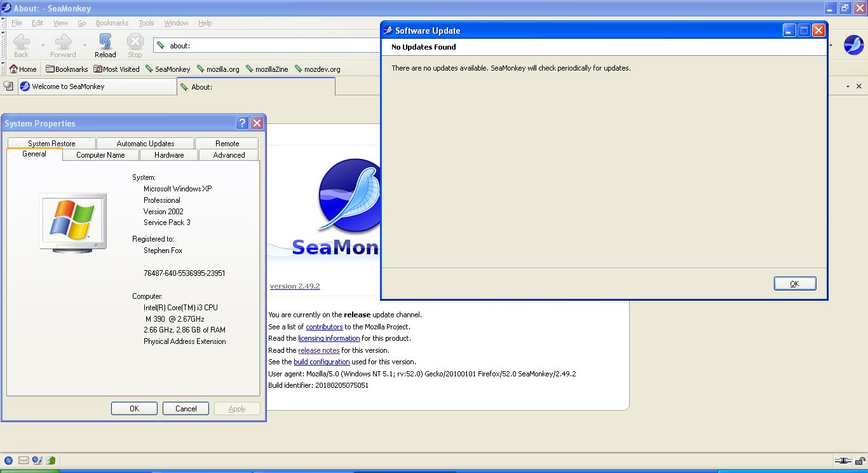Viewport: 868px width, 473px height.
Task: Expand the Forward history dropdown arrow
Action: (x=85, y=45)
